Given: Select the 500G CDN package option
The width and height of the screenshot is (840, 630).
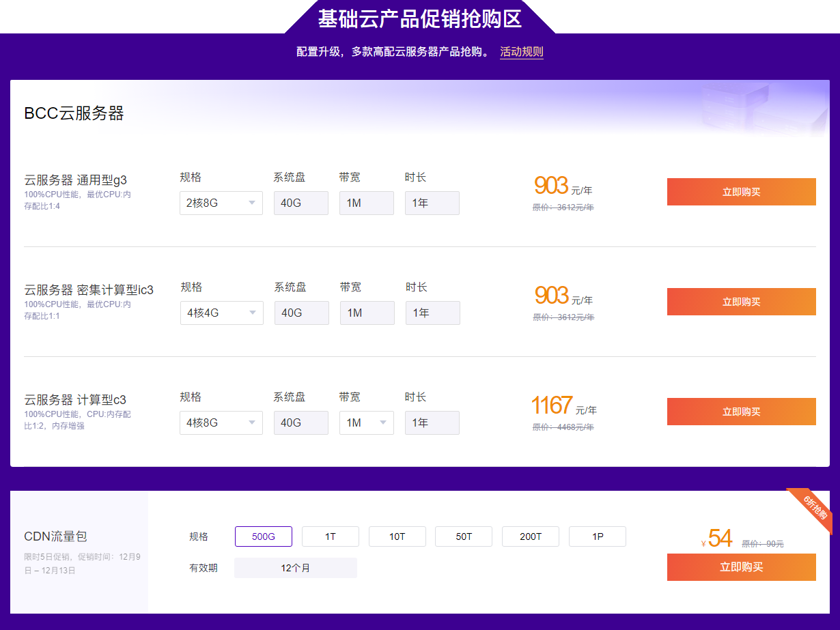Looking at the screenshot, I should (x=264, y=536).
